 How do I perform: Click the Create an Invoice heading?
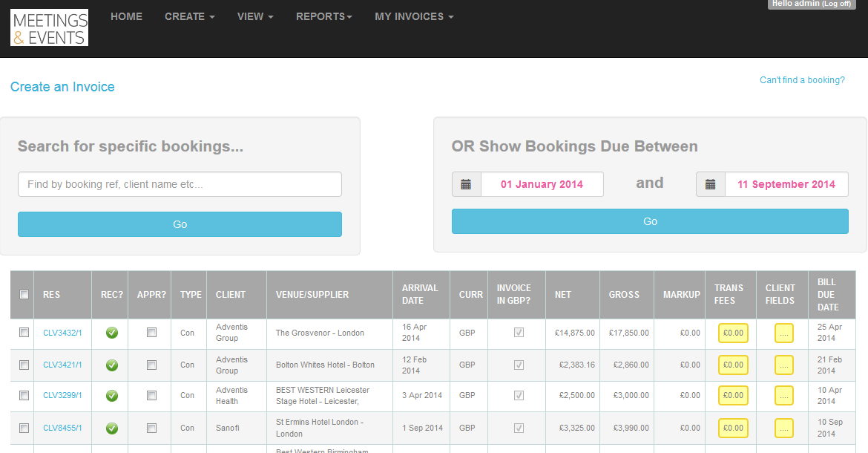[x=62, y=87]
